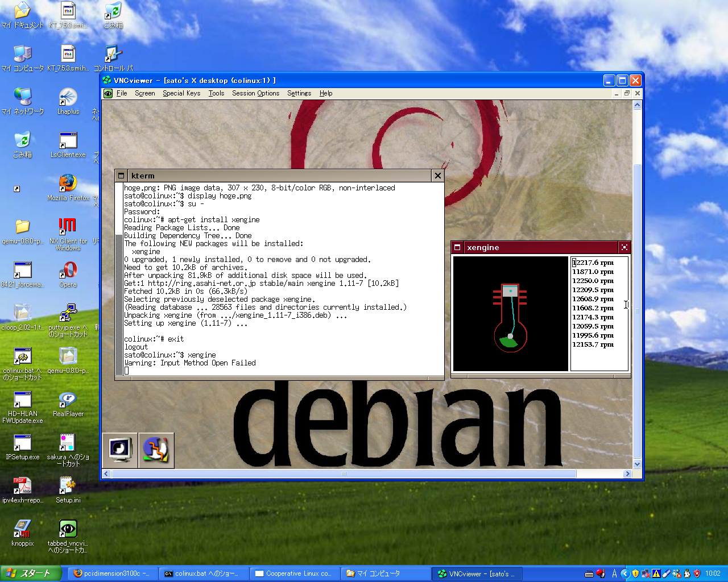Click the xengine piston animation area
The width and height of the screenshot is (728, 582).
click(510, 313)
